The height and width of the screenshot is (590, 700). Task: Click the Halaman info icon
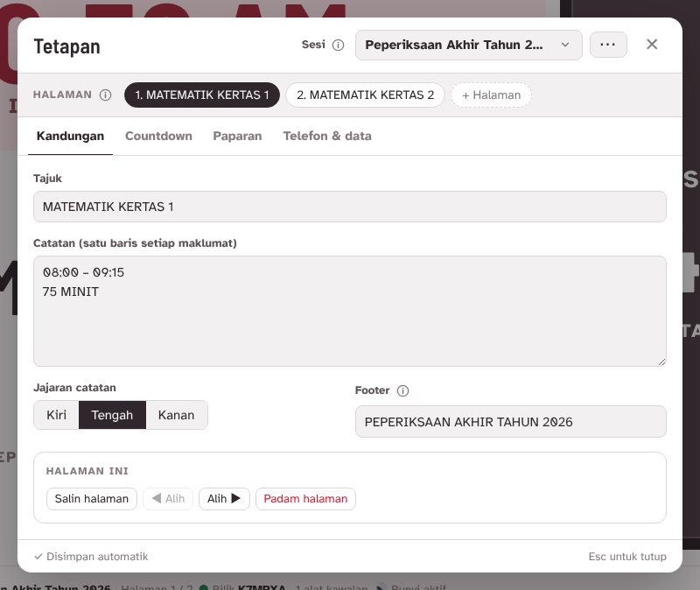click(x=105, y=95)
